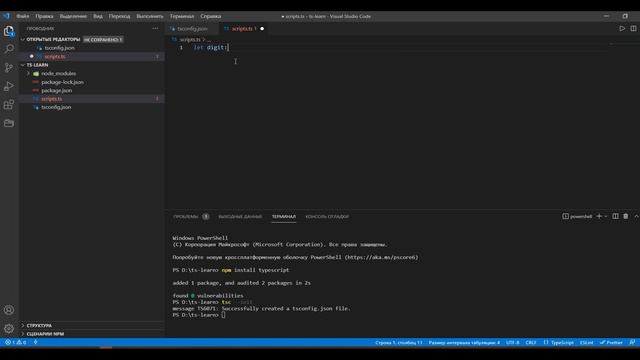Click the notifications icon in status bar
This screenshot has height=360, width=640.
(632, 342)
